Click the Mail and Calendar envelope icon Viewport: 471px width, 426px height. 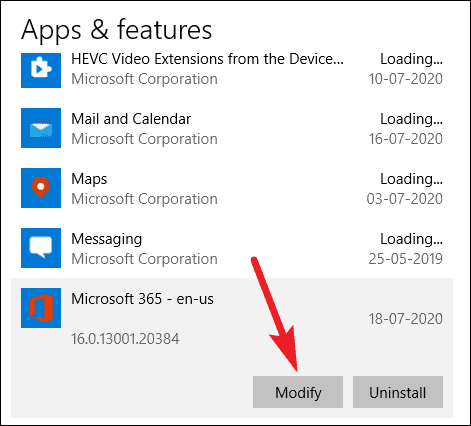click(x=41, y=128)
